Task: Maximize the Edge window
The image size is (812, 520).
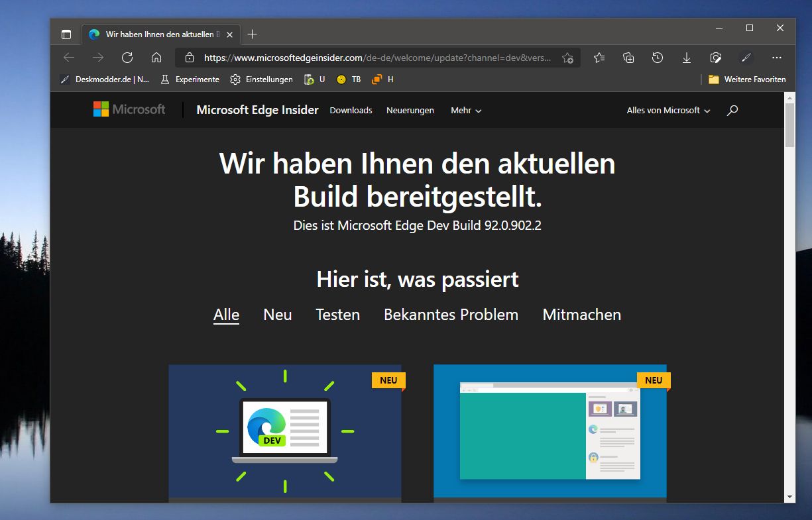Action: tap(750, 28)
